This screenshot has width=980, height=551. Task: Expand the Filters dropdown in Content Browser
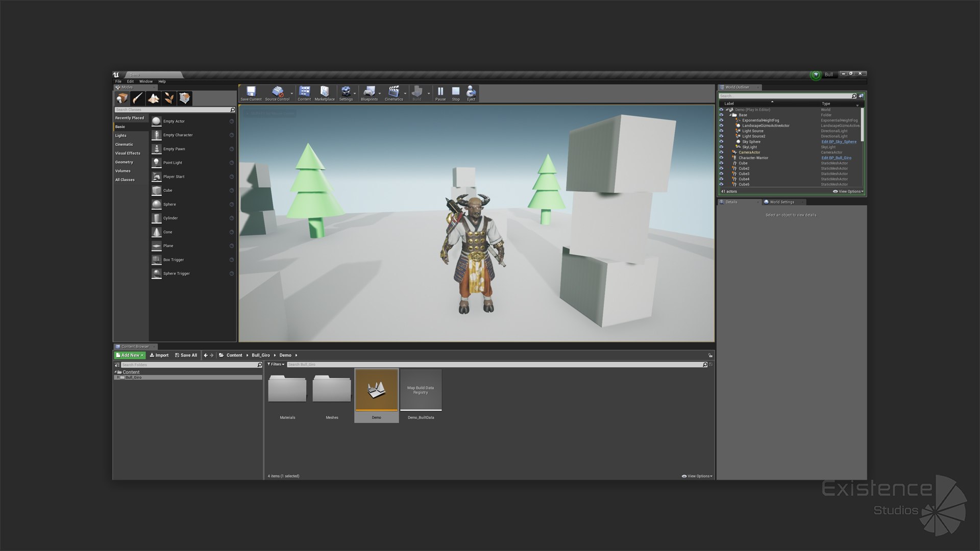tap(276, 364)
